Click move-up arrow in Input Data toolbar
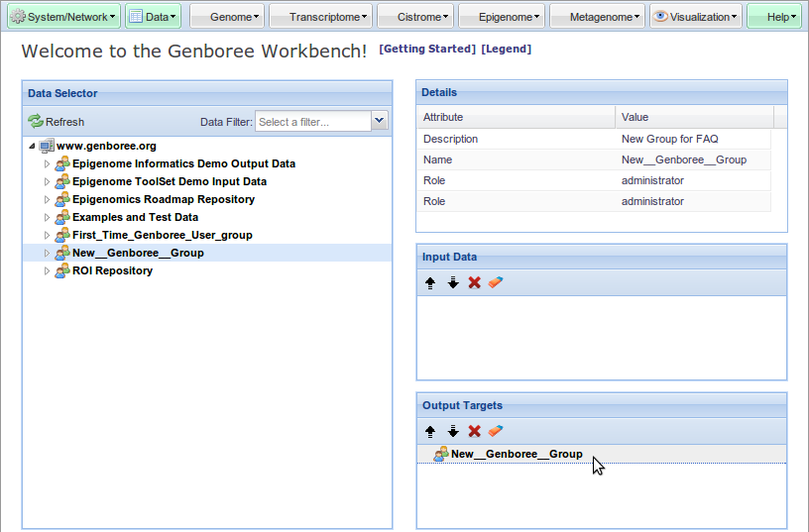The height and width of the screenshot is (532, 809). click(430, 282)
